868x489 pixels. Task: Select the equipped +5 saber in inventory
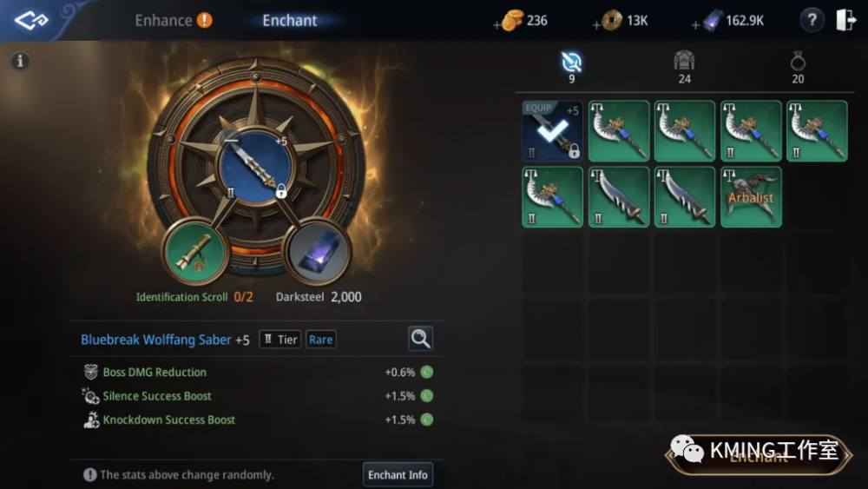552,130
